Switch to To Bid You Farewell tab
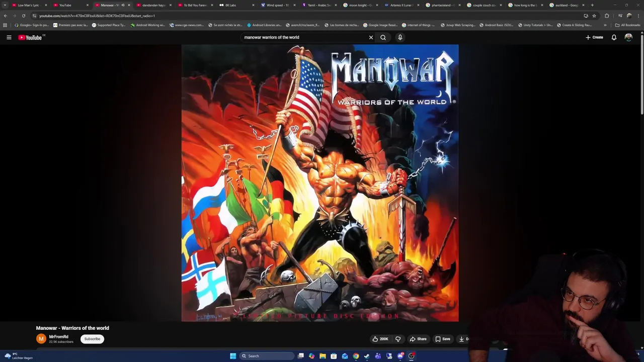644x362 pixels. coord(195,5)
